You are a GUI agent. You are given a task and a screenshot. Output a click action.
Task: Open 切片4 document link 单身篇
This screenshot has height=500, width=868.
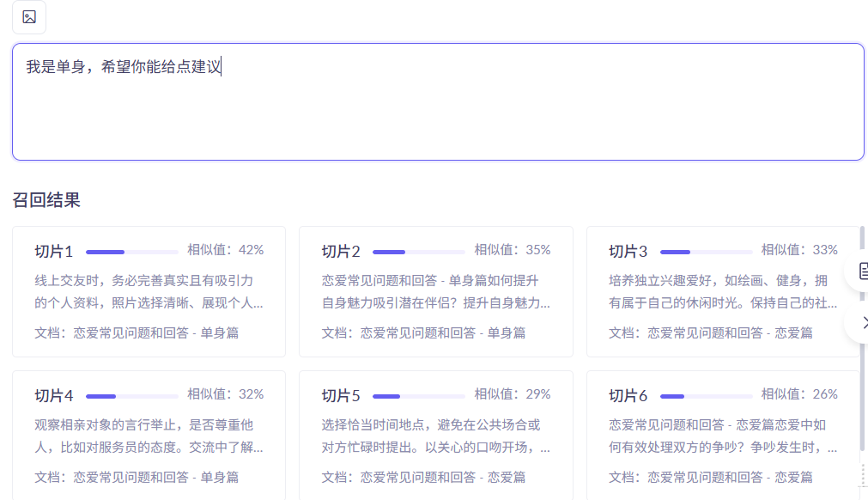137,478
